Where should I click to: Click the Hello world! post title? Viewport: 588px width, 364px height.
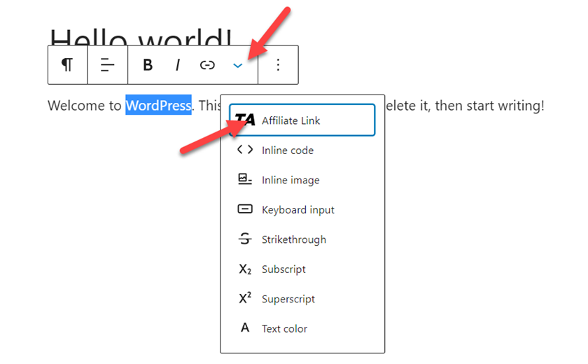tap(141, 36)
